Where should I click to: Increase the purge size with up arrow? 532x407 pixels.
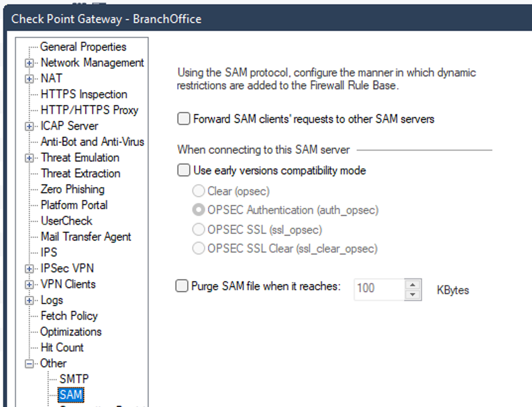tap(413, 285)
